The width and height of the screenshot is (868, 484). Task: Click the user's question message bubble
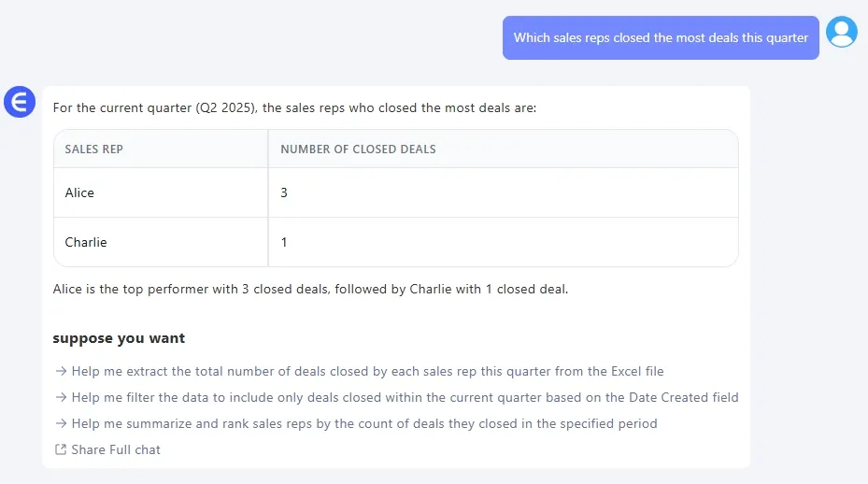[x=661, y=38]
